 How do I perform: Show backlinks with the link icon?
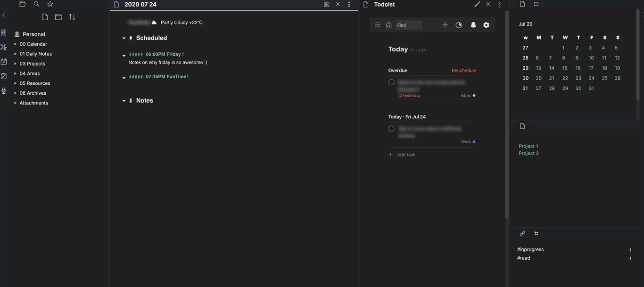(522, 233)
